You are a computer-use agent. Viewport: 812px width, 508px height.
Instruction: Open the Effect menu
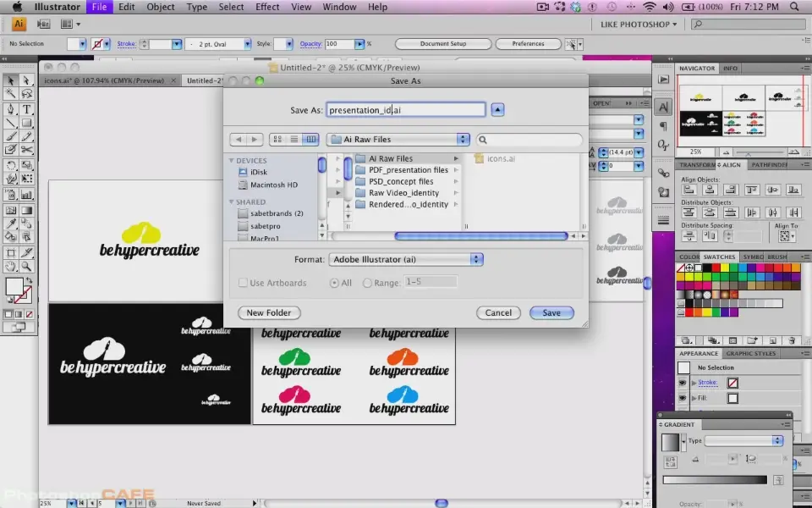pyautogui.click(x=267, y=7)
